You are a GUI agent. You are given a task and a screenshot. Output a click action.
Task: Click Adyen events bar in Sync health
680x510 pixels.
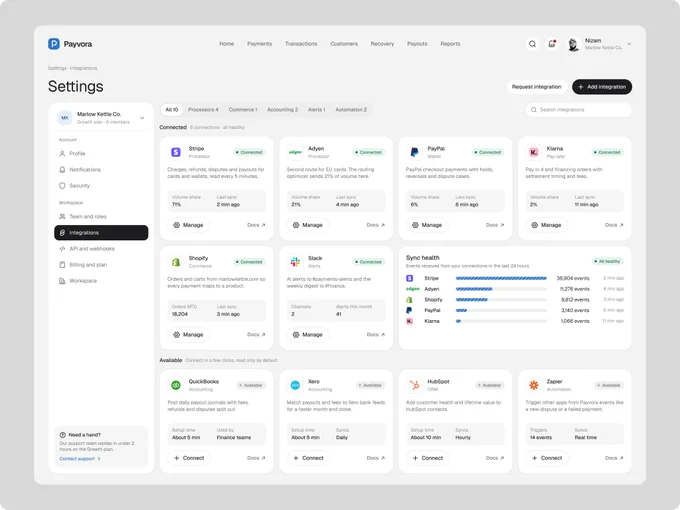click(x=501, y=289)
